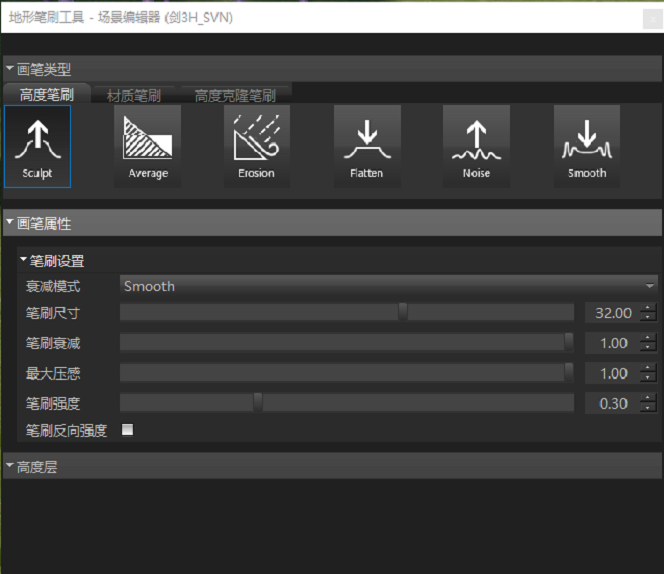Click the 笔刷强度 value field 0.30
The image size is (664, 574).
613,403
